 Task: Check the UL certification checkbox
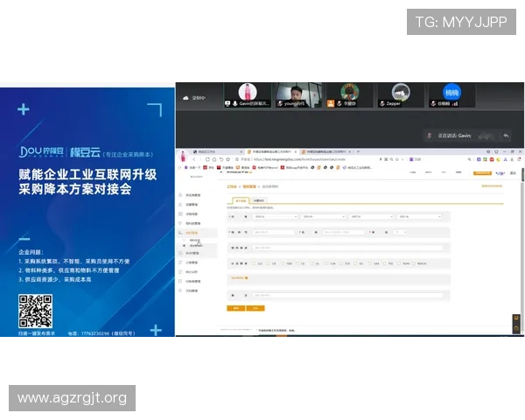(311, 263)
